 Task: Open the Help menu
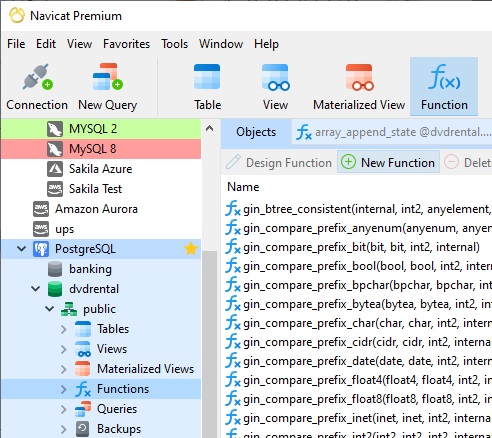pos(266,44)
